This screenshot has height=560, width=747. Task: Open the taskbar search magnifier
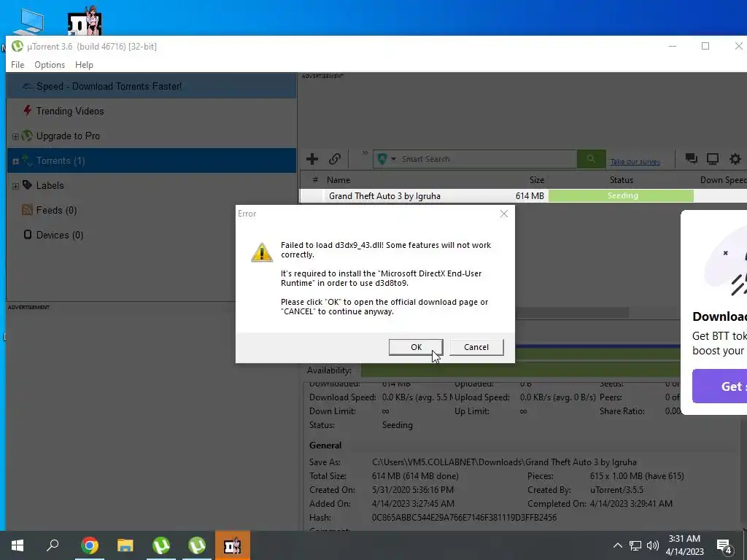53,545
